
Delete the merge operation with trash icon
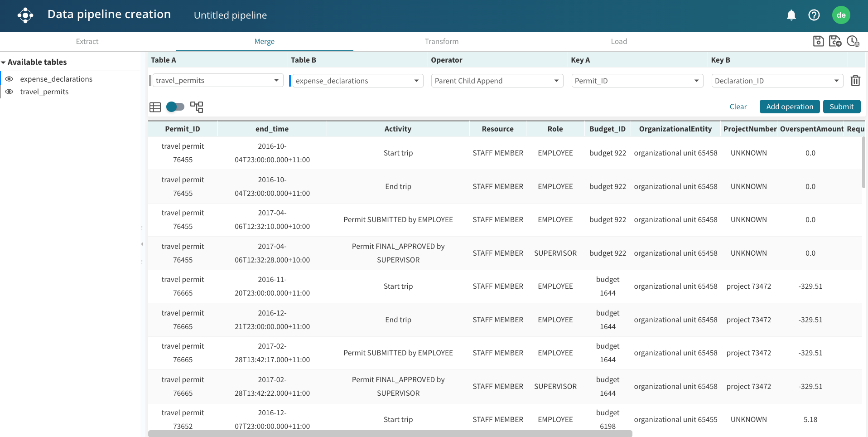coord(855,81)
